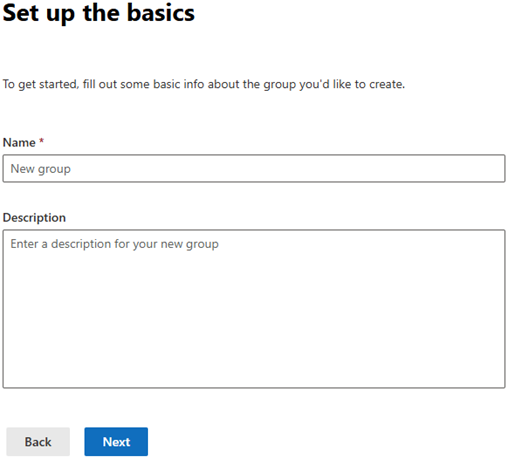Place cursor on 'New group' placeholder

40,169
